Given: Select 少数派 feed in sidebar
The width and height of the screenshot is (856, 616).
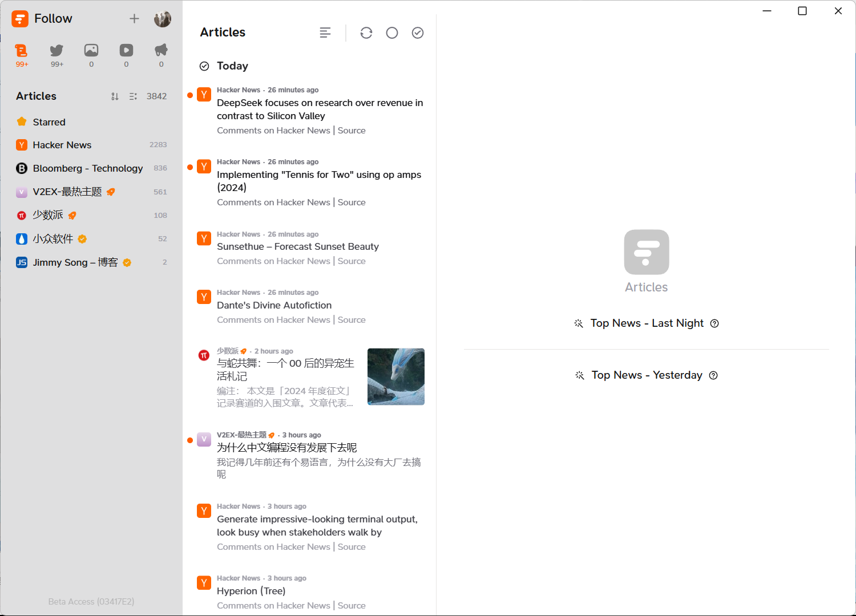Looking at the screenshot, I should coord(91,216).
